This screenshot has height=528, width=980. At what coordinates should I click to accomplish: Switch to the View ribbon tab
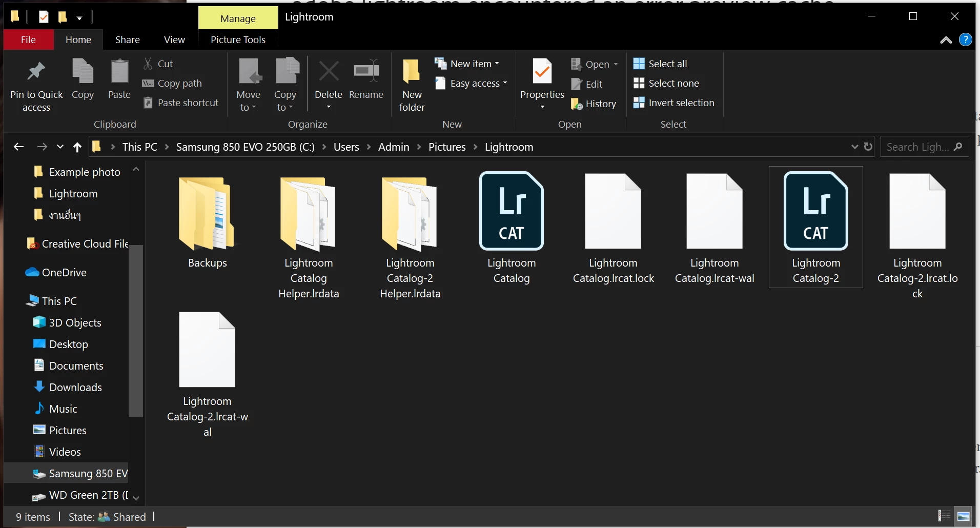click(174, 39)
